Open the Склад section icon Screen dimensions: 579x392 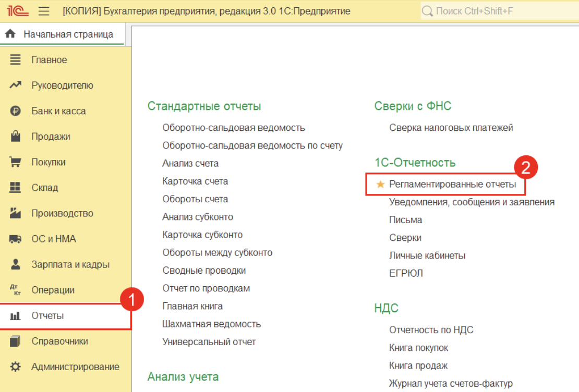tap(14, 187)
